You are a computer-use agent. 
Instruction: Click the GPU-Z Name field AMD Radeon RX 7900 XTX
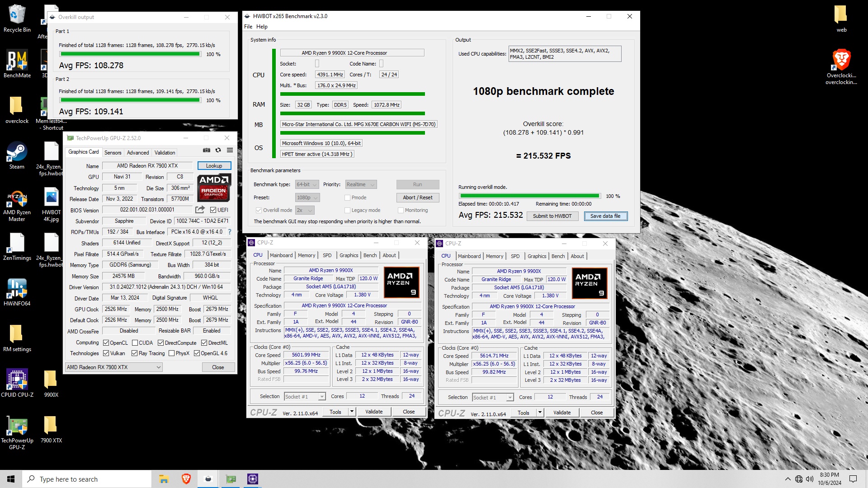pos(147,166)
